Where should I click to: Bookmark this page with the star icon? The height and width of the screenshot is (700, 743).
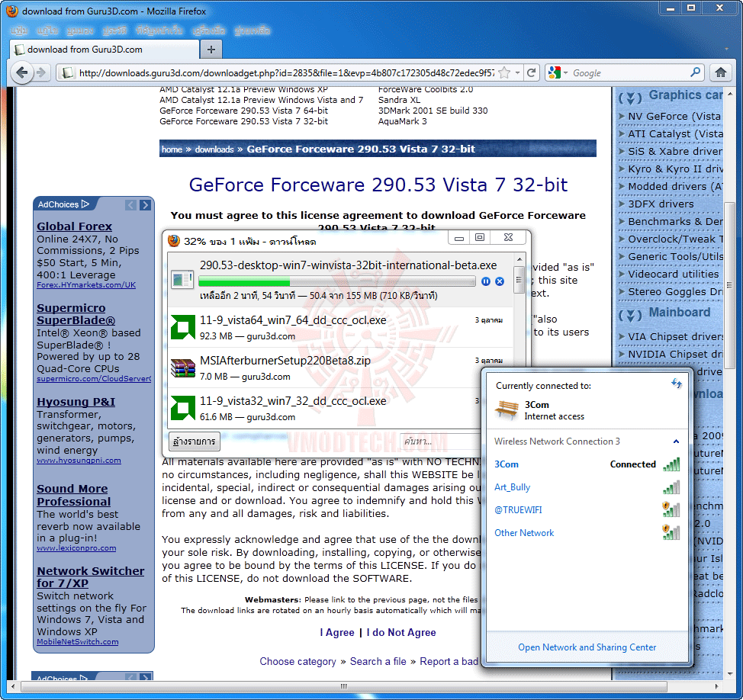click(505, 72)
